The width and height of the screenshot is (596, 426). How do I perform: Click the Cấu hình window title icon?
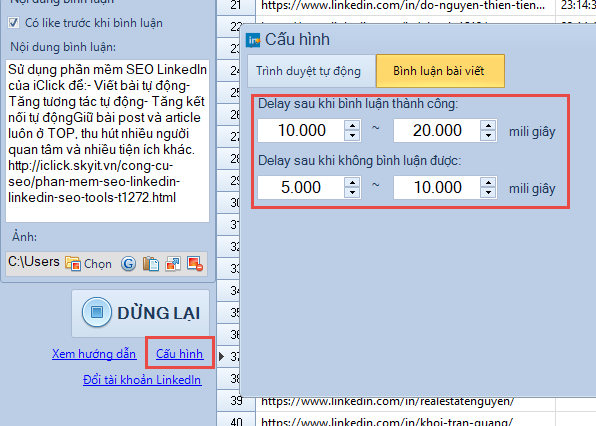pos(253,40)
